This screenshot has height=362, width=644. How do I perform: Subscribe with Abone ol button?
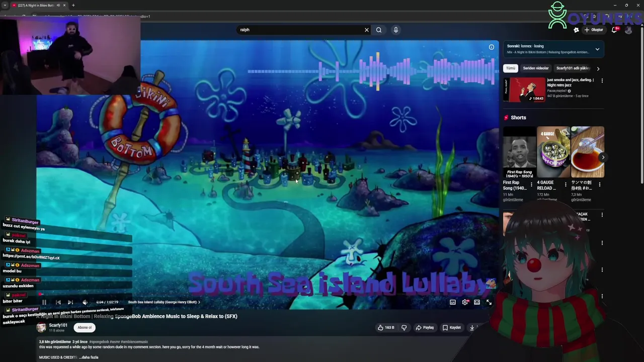coord(85,327)
